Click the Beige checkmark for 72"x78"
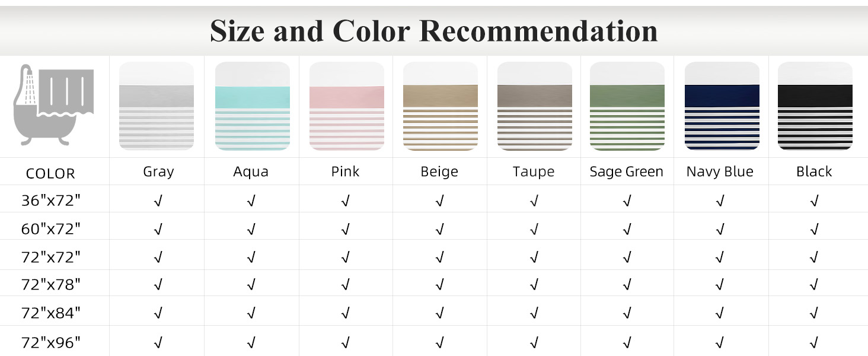 pyautogui.click(x=439, y=285)
